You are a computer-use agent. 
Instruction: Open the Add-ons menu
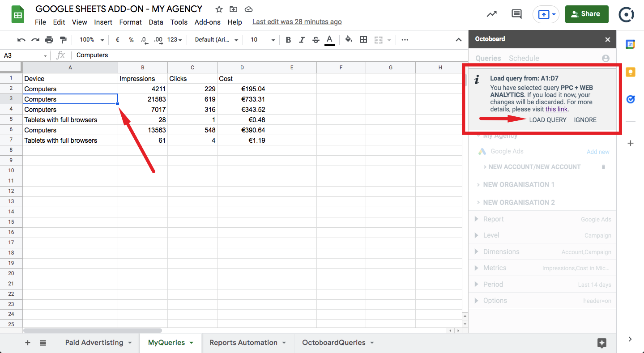[x=208, y=22]
